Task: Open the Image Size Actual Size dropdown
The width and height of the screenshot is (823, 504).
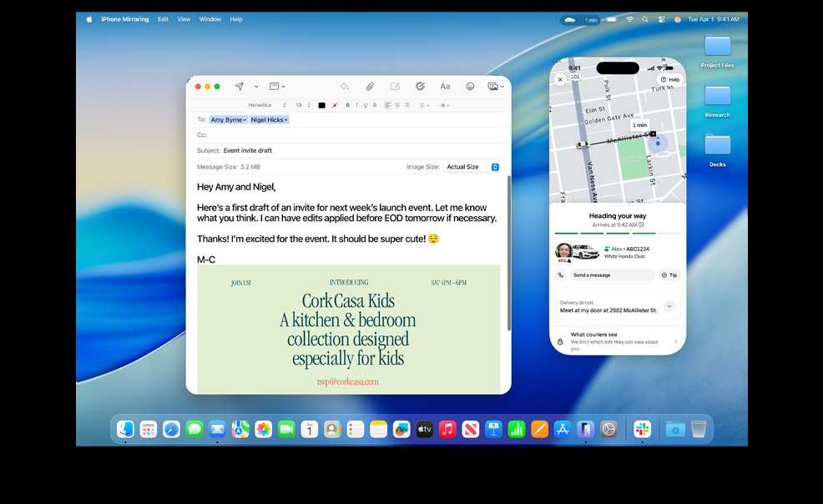Action: (472, 167)
